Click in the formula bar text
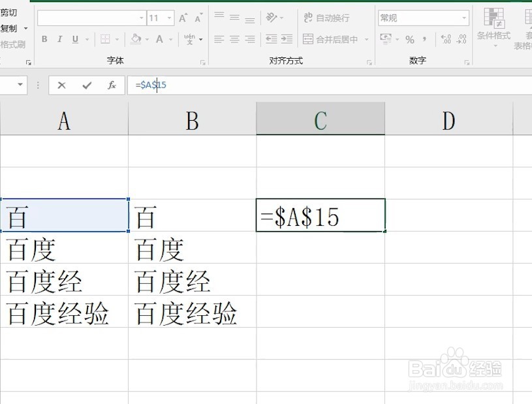This screenshot has height=404, width=532. coord(151,85)
